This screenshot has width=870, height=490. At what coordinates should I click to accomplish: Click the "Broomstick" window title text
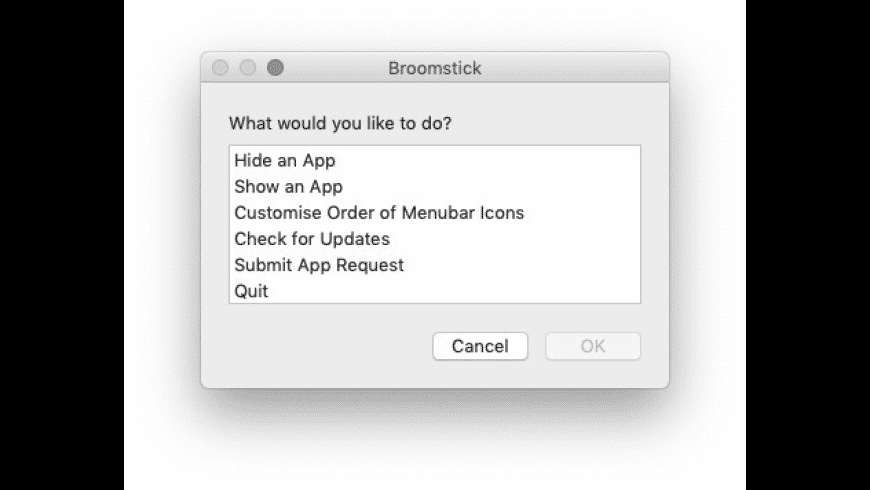(434, 69)
